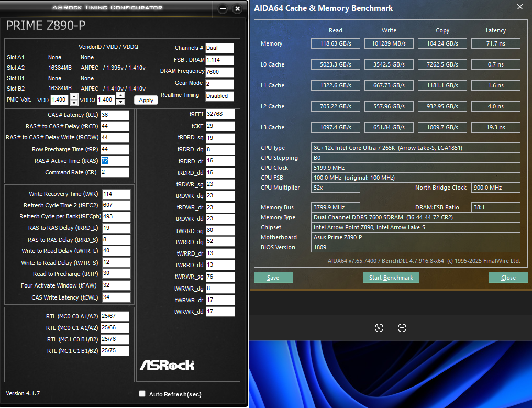Select Row Precharge Time (tRP) field
The height and width of the screenshot is (408, 532).
(x=115, y=149)
